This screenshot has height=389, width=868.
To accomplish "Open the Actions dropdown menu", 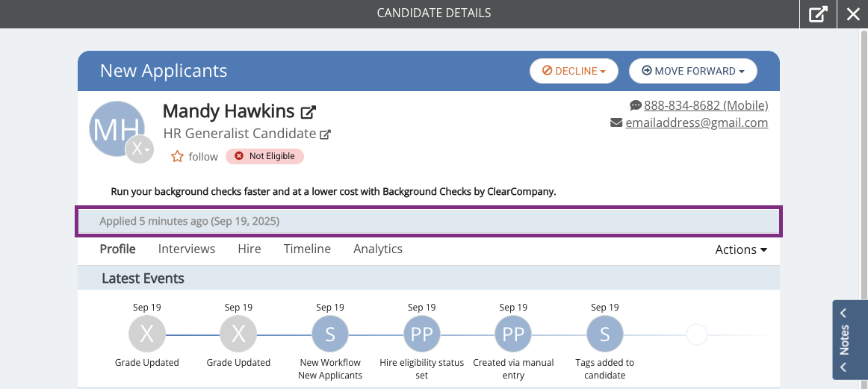I will pyautogui.click(x=741, y=249).
